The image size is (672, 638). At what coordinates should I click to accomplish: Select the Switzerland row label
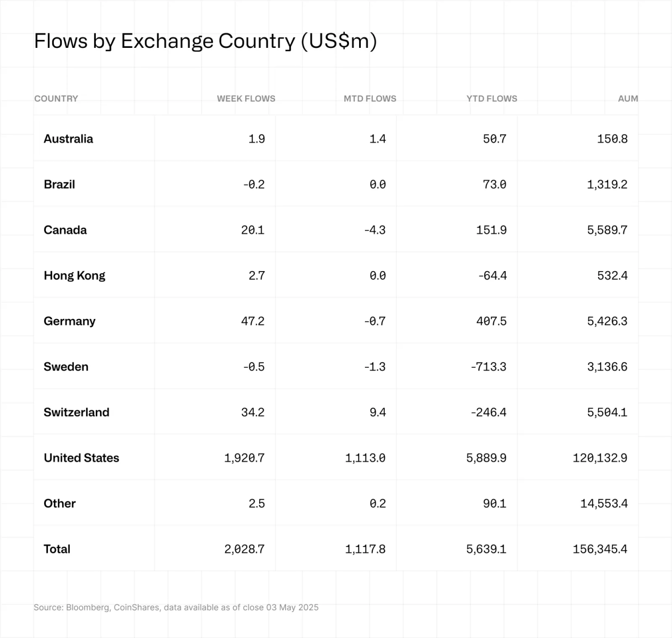pos(76,413)
